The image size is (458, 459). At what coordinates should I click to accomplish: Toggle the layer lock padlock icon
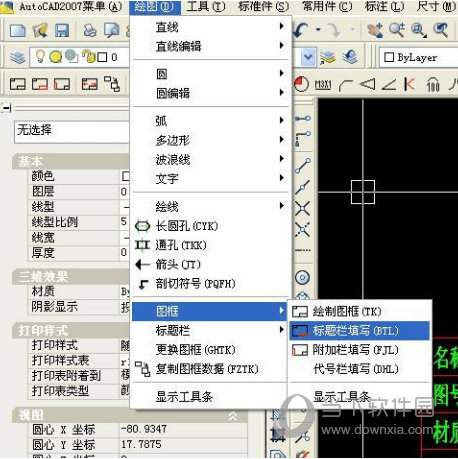[89, 57]
